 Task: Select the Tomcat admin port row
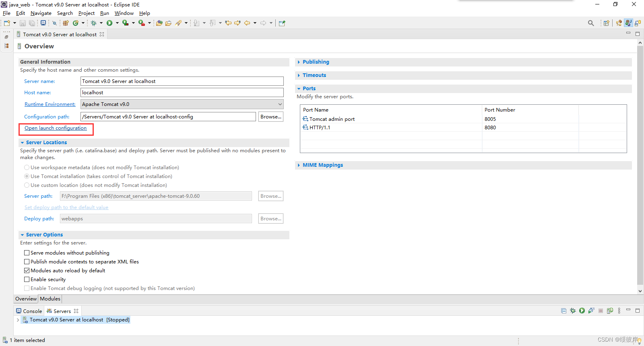pos(463,119)
